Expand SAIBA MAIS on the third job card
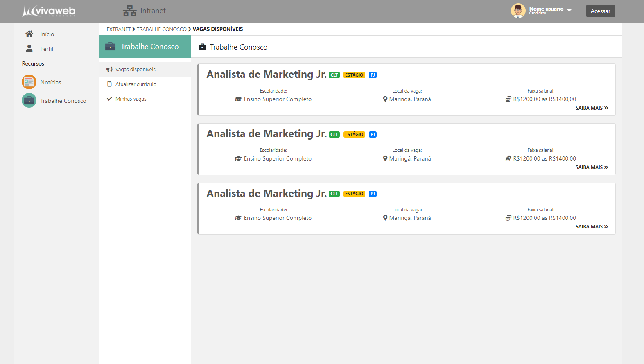Screen dimensions: 644x364 (x=592, y=227)
